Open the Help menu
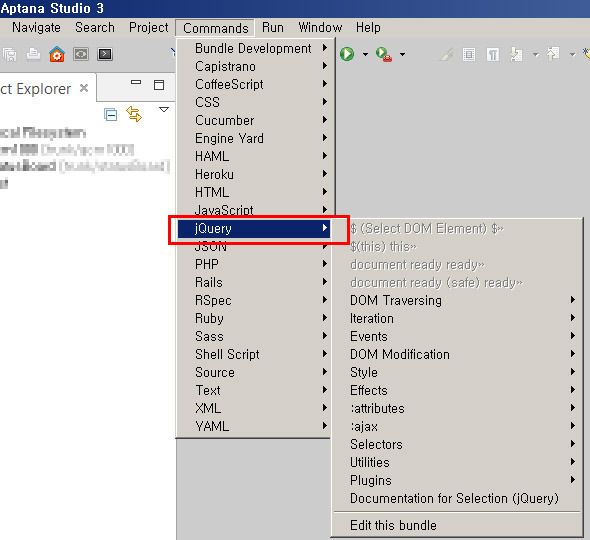 coord(368,27)
